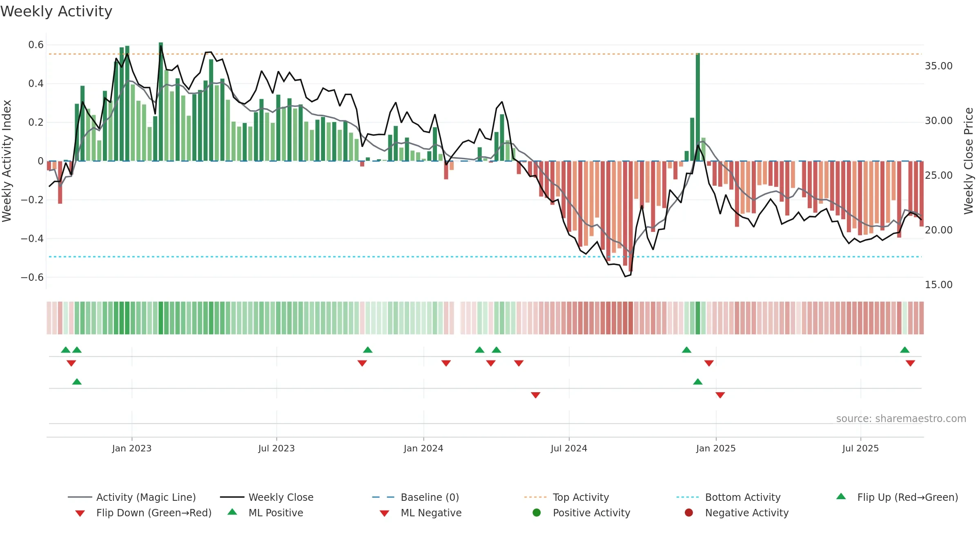Toggle the Weekly Close legend entry
Image resolution: width=980 pixels, height=551 pixels.
pyautogui.click(x=267, y=497)
